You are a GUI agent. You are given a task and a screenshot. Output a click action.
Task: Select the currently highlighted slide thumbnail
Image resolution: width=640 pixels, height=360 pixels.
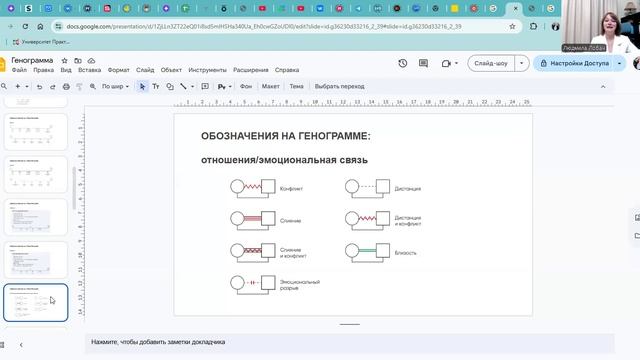point(36,302)
